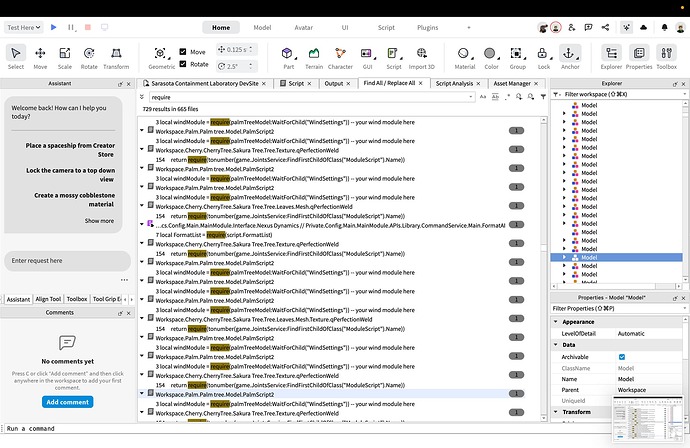
Task: Toggle regex option in Find All
Action: tap(507, 97)
